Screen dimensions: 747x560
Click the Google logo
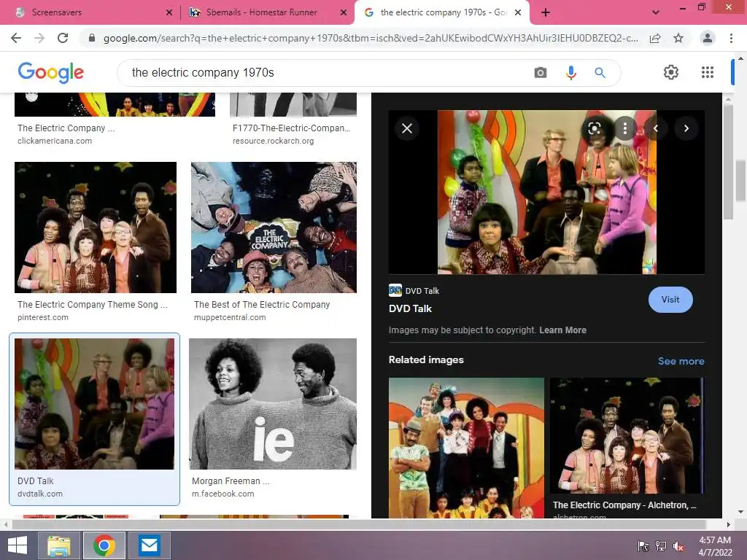click(x=50, y=72)
